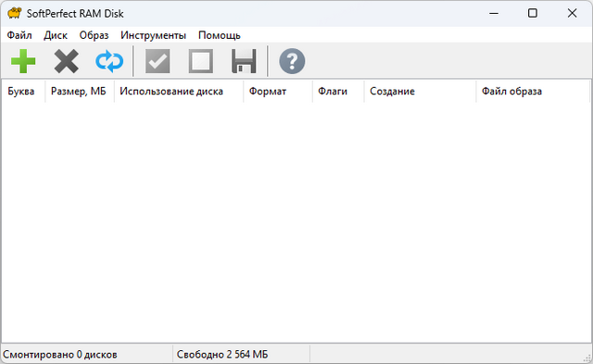Open the Инструменты menu
This screenshot has height=364, width=593.
click(x=153, y=35)
